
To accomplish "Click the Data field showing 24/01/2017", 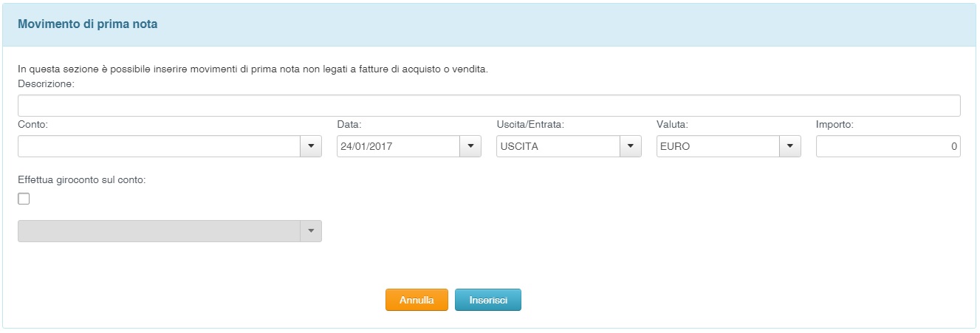I will tap(398, 146).
